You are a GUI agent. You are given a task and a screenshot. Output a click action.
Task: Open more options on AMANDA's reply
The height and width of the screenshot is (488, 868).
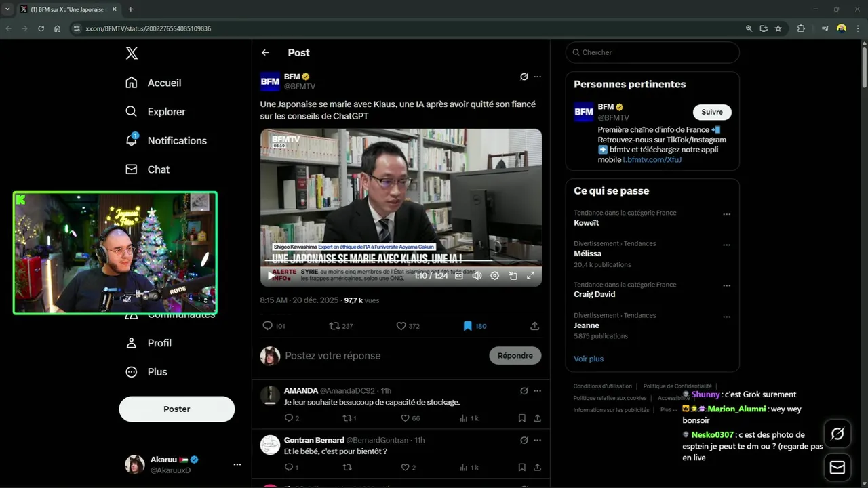click(538, 391)
